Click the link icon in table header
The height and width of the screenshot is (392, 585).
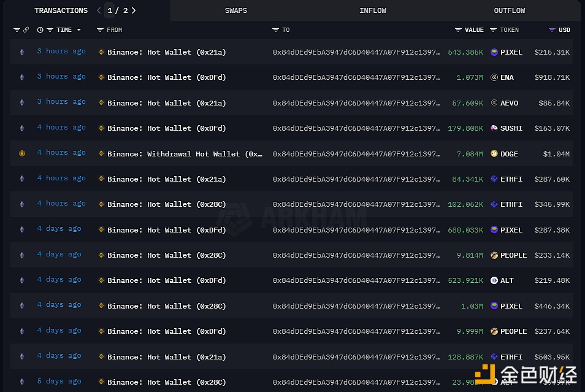tap(26, 30)
